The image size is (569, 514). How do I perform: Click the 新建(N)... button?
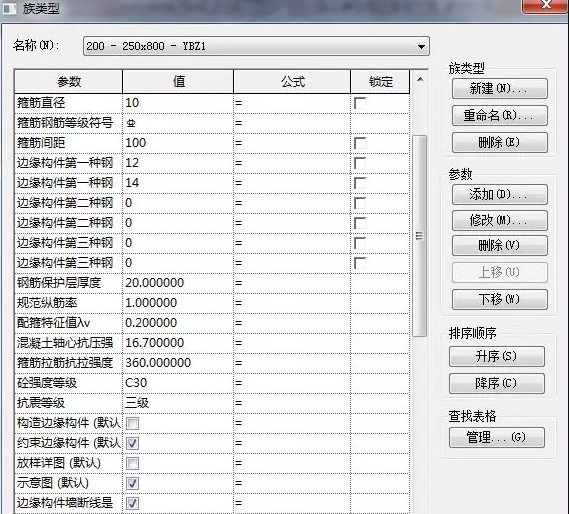[500, 89]
